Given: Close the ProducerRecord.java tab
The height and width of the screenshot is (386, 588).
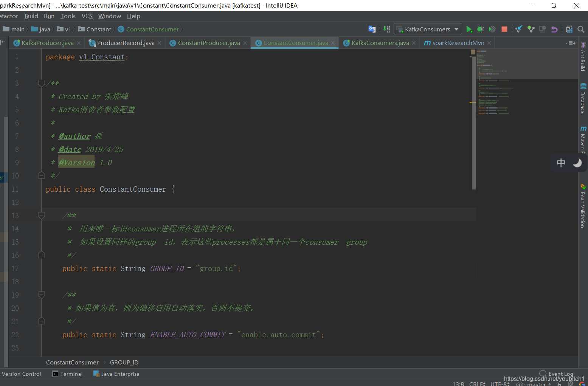Looking at the screenshot, I should pyautogui.click(x=159, y=43).
